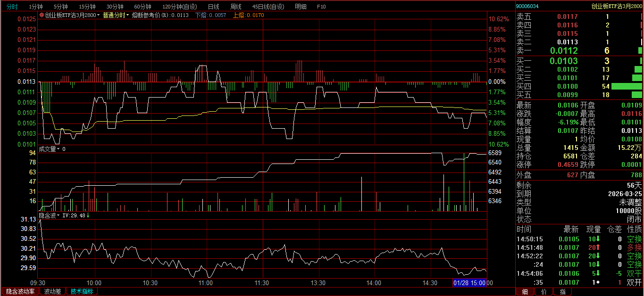Click the 卖一 ask price 0.0112
The width and height of the screenshot is (644, 296).
[x=564, y=51]
